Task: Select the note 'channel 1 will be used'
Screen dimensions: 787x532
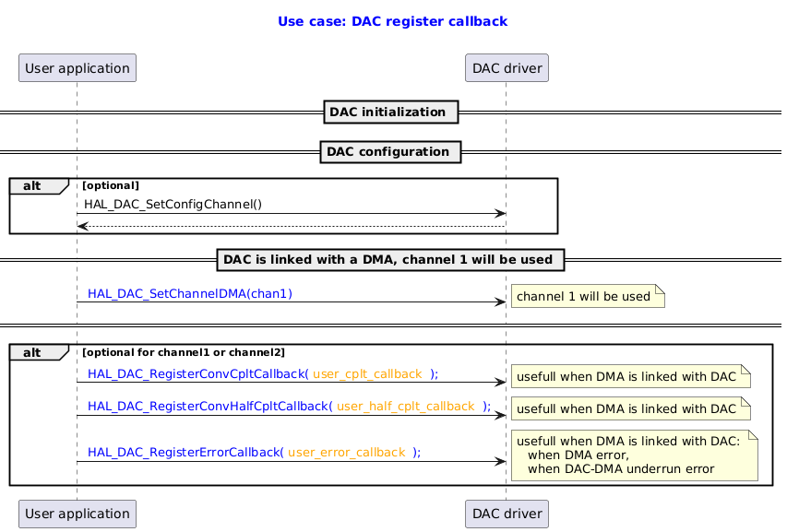Action: click(x=587, y=296)
